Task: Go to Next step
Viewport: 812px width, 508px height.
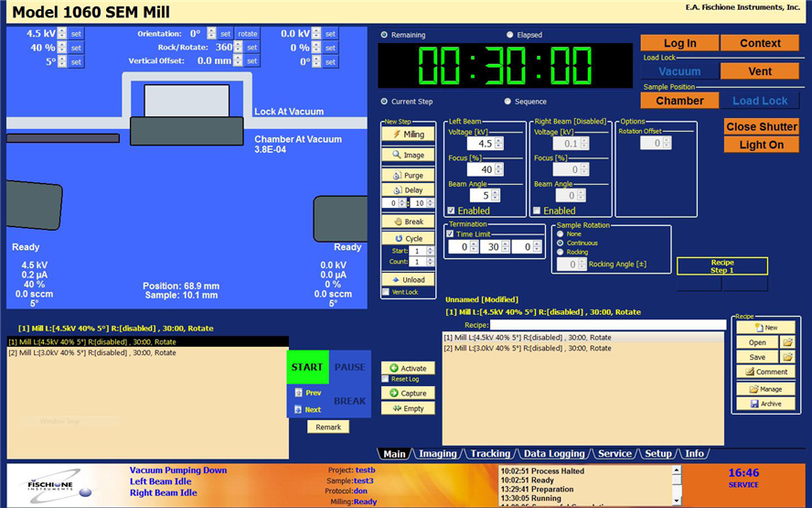Action: point(307,409)
